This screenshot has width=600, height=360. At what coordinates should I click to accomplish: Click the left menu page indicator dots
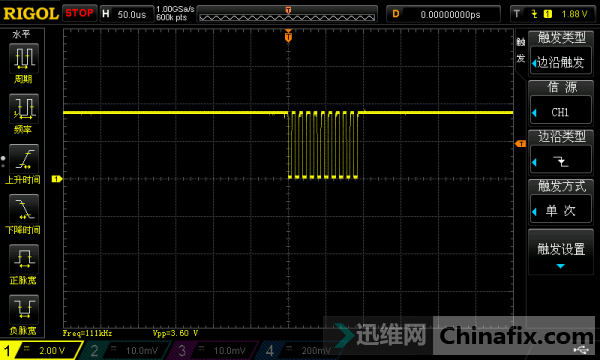(3, 162)
